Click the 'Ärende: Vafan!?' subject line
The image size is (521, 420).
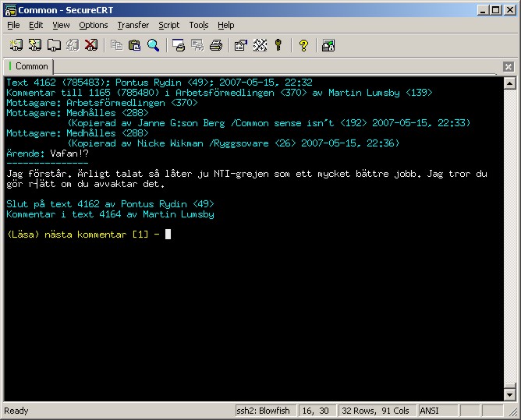(48, 154)
